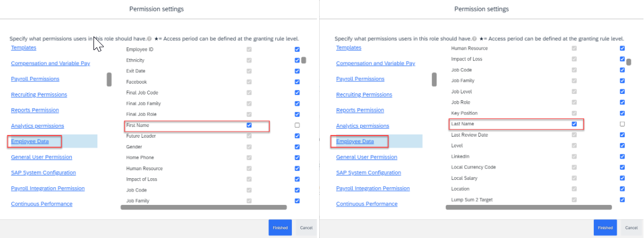Check the First Name edit checkbox, left panel

point(297,125)
